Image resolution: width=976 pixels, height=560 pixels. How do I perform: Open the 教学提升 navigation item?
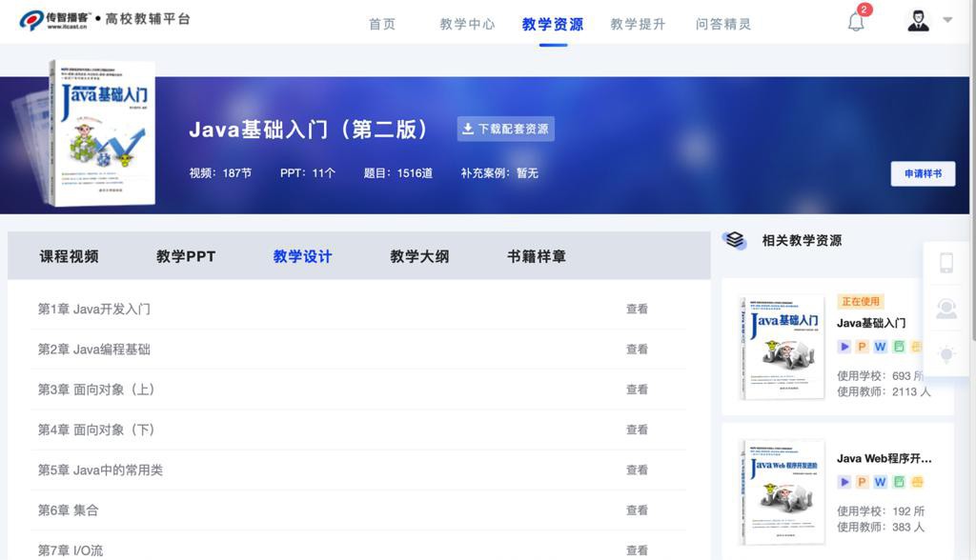pos(638,24)
